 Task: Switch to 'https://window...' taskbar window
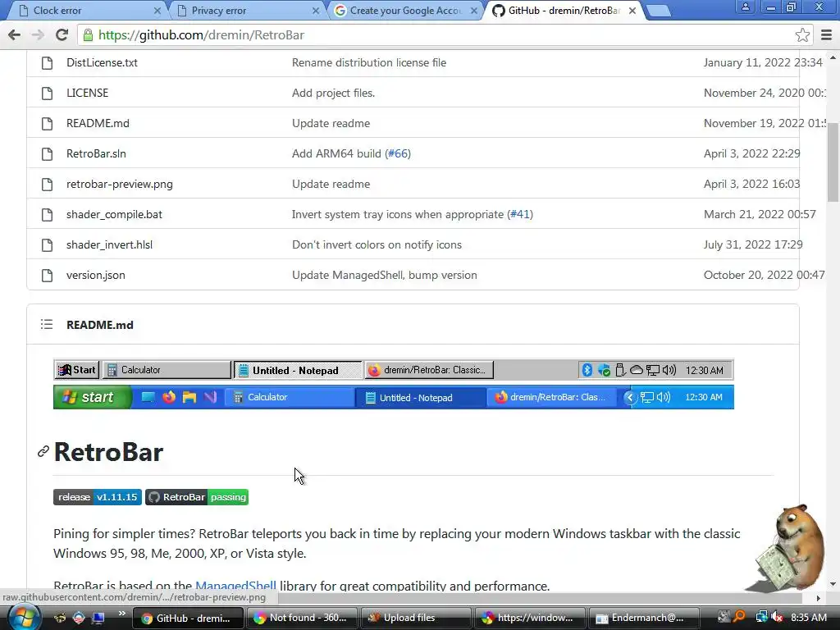coord(530,618)
